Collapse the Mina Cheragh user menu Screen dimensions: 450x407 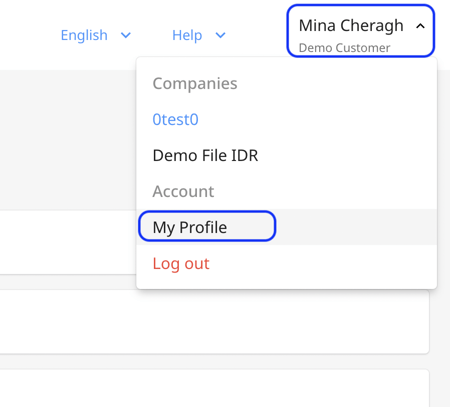pyautogui.click(x=361, y=31)
